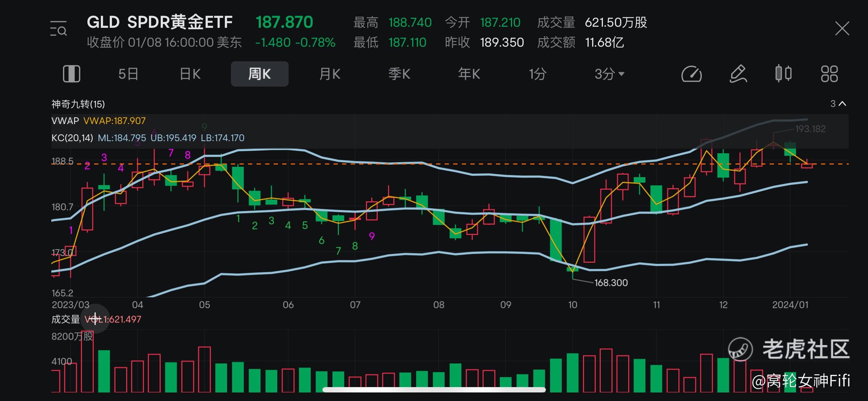
Task: Select the 1分 interval tab
Action: pos(538,74)
